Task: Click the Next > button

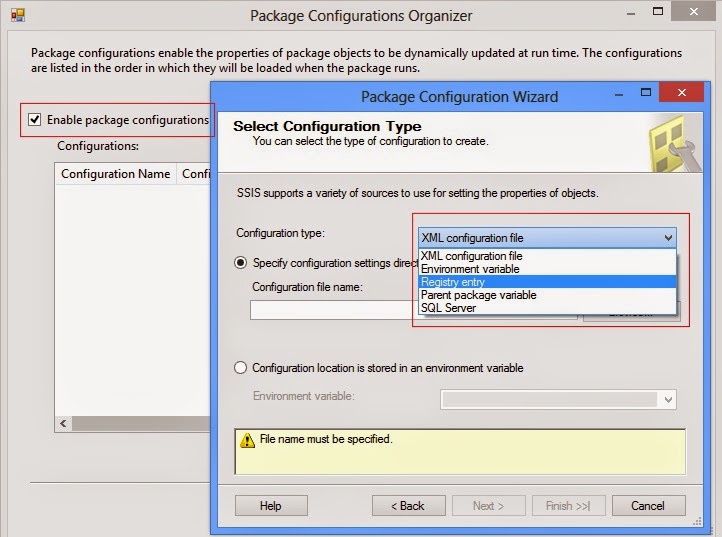Action: pos(489,506)
